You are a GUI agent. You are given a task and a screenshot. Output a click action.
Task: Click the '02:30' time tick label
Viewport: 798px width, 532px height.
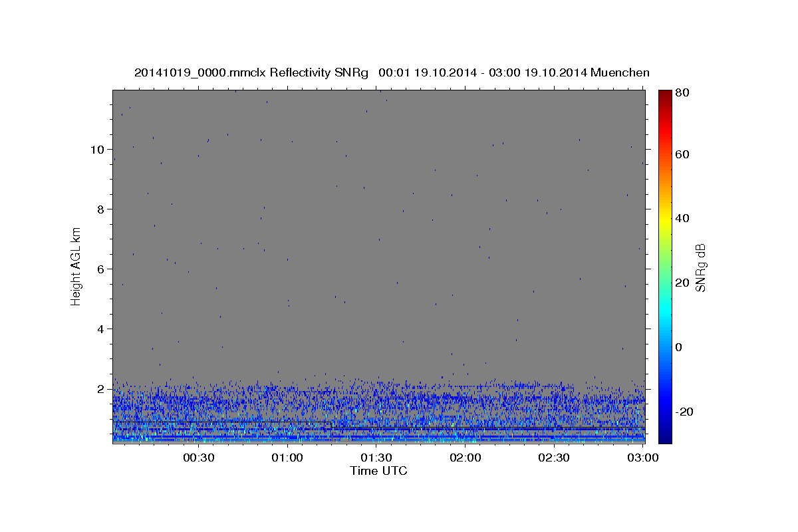click(554, 458)
